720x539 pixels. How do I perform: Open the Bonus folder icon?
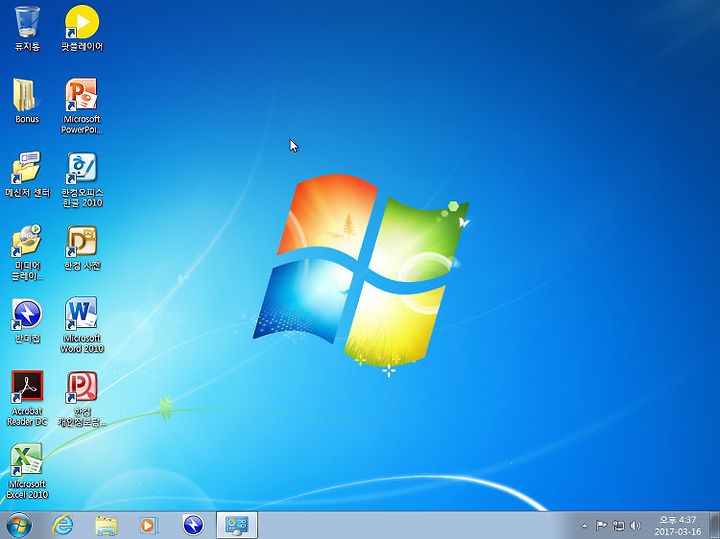tap(27, 101)
